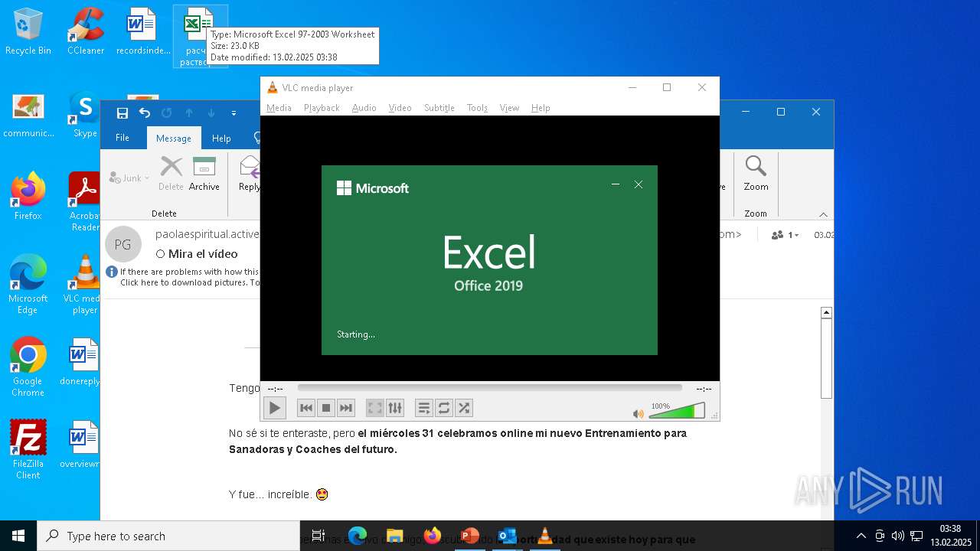Select the recordsinde Word file on desktop
The height and width of the screenshot is (551, 980).
click(143, 31)
